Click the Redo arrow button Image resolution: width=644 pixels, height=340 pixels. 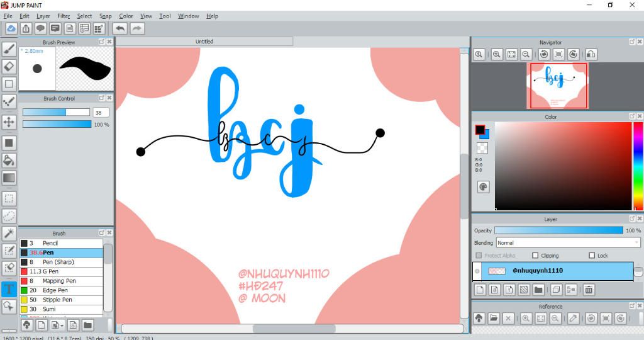tap(137, 28)
